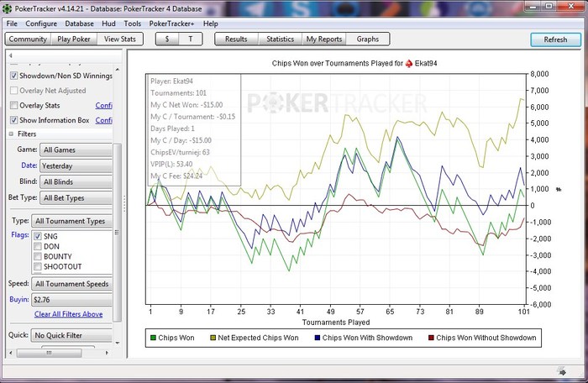Open the Blind dropdown showing All Blinds
The height and width of the screenshot is (383, 588).
[76, 182]
